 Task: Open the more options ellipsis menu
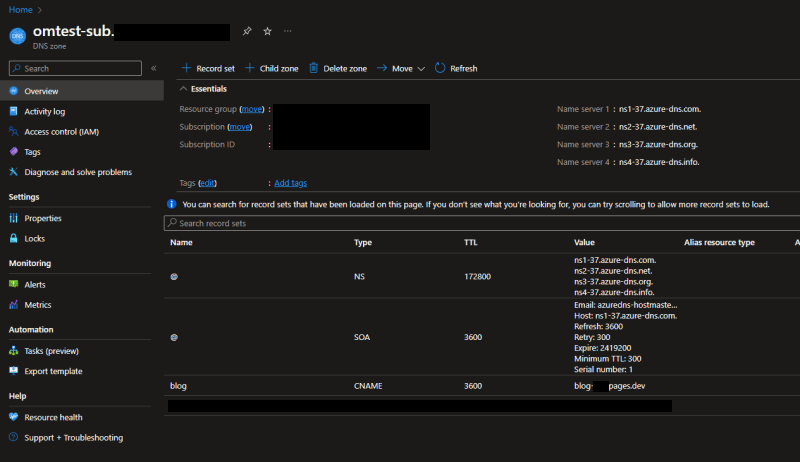point(288,31)
